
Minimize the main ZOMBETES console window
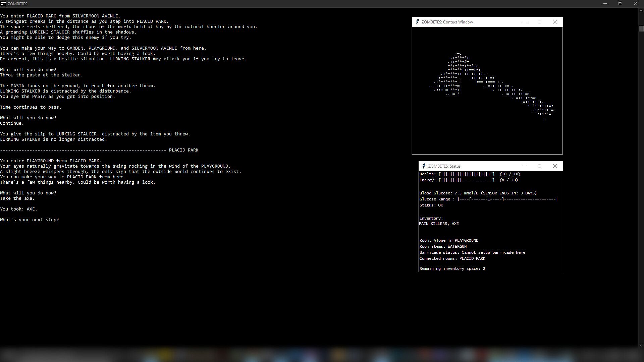pyautogui.click(x=605, y=4)
